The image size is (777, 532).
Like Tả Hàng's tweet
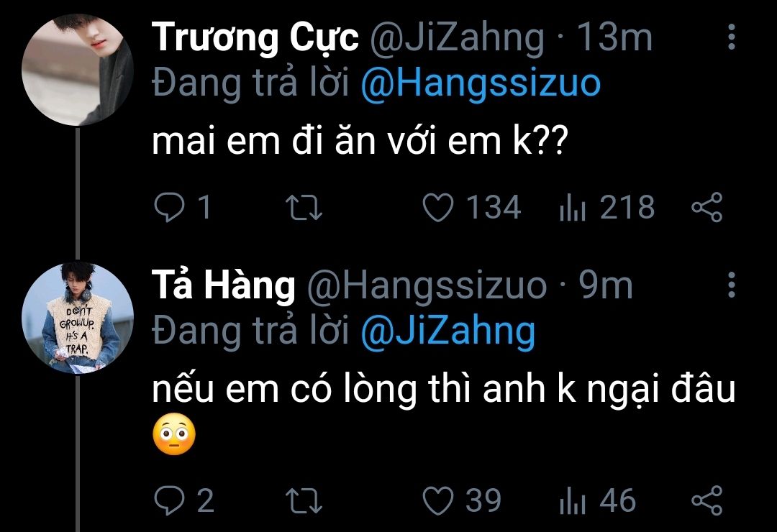437,500
